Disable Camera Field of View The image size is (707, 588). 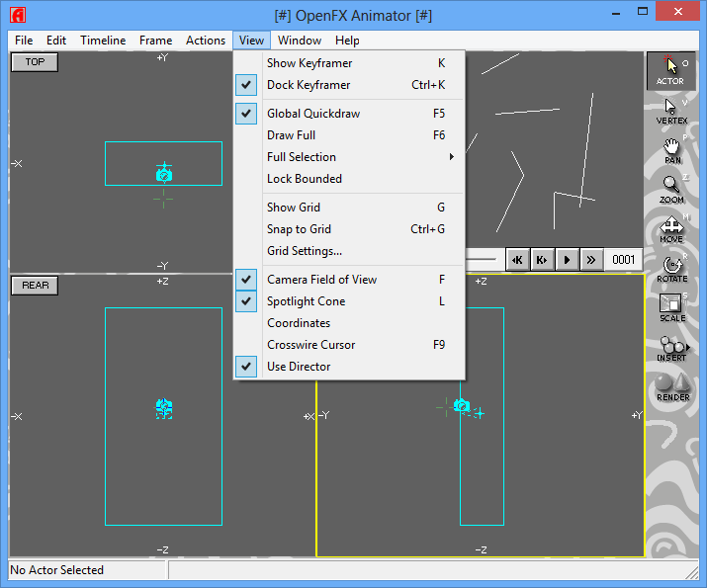pyautogui.click(x=349, y=280)
